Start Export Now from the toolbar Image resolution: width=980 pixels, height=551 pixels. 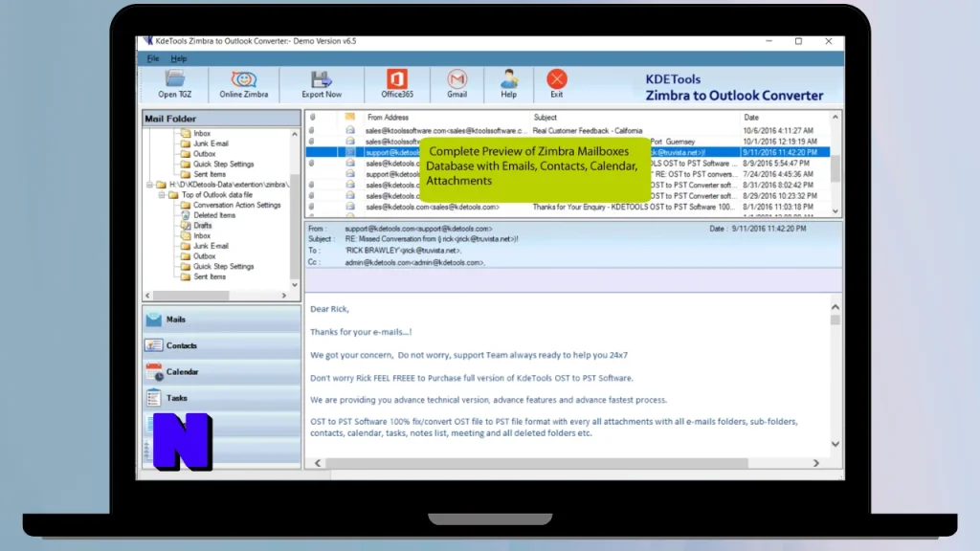click(322, 84)
